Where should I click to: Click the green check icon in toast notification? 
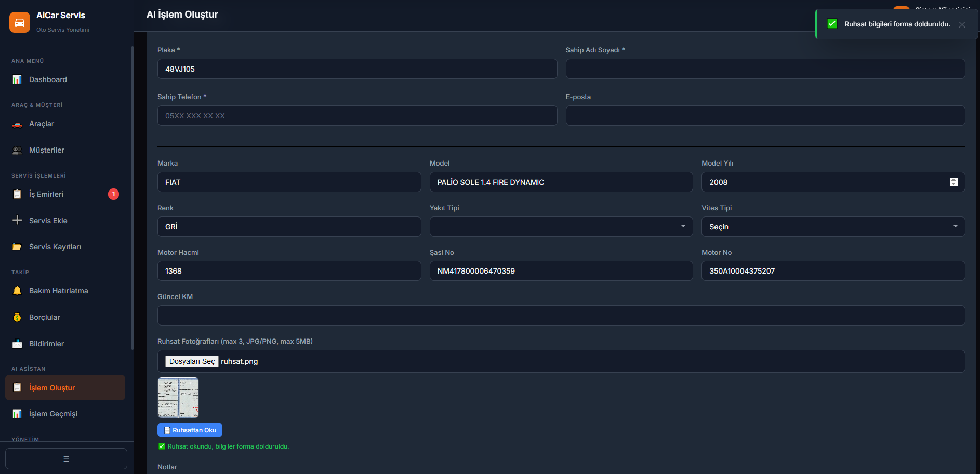tap(832, 24)
